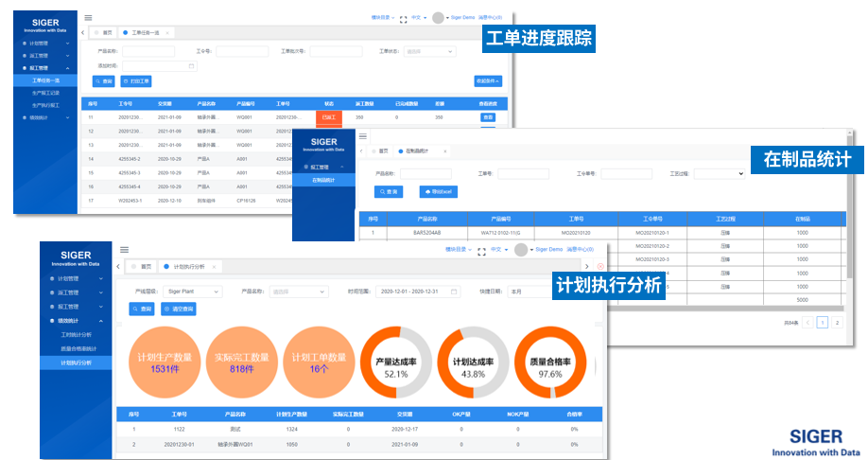Open 生产报工记录 in the sidebar

[x=46, y=93]
